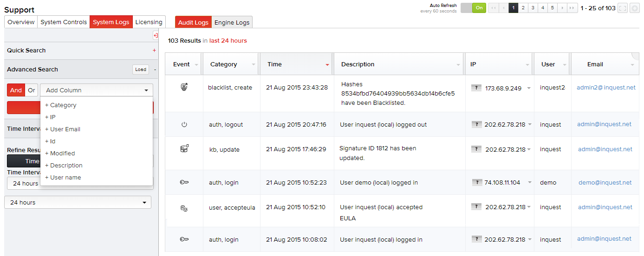The height and width of the screenshot is (256, 644).
Task: Collapse the sidebar with red arrow icon
Action: click(x=156, y=36)
